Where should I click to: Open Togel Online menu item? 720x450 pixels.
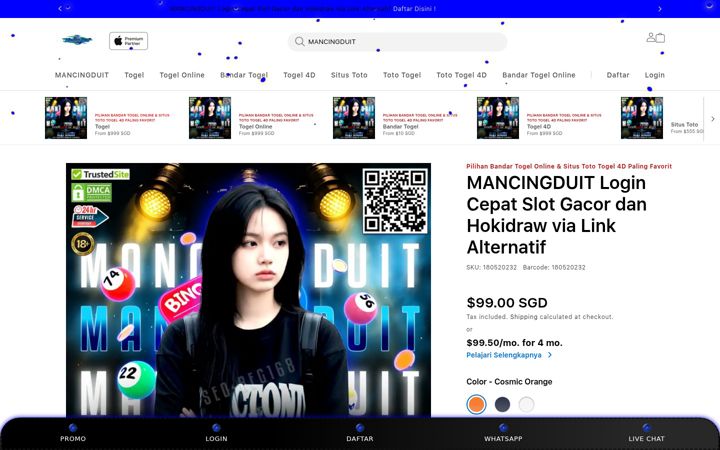[182, 75]
